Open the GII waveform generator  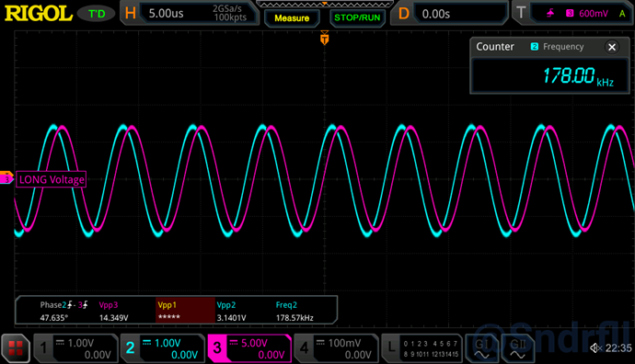tap(517, 348)
